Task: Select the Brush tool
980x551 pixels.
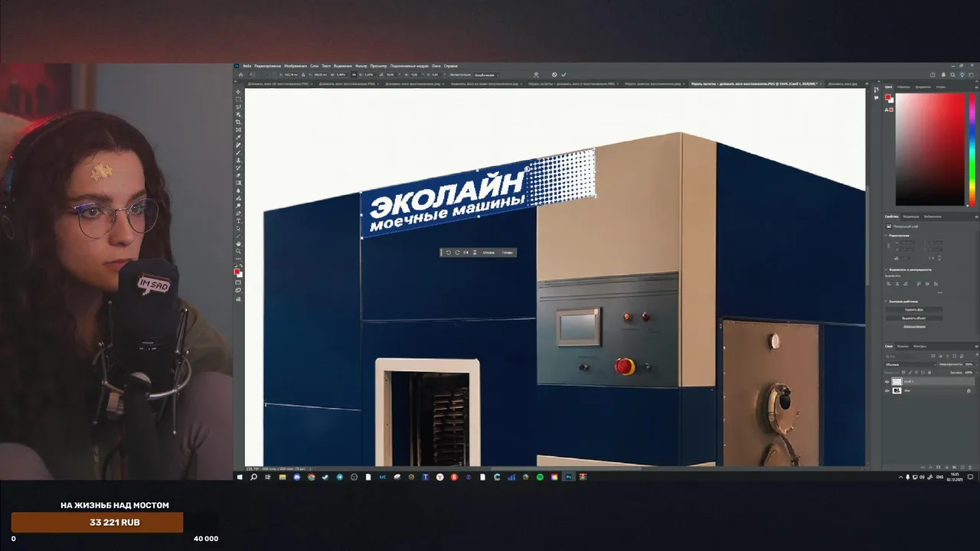Action: 238,153
